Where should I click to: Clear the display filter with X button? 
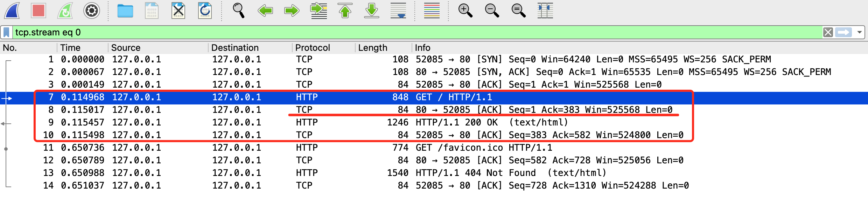(828, 33)
